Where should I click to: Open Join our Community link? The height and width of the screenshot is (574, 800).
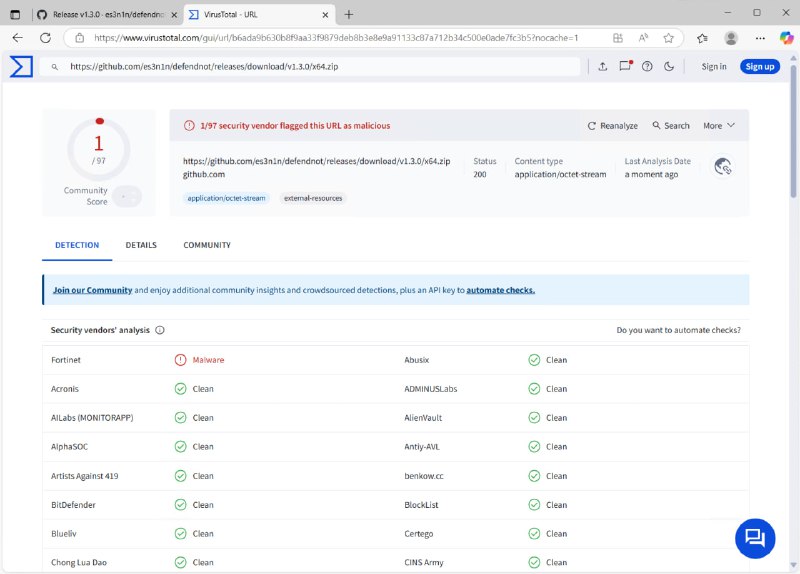[92, 290]
